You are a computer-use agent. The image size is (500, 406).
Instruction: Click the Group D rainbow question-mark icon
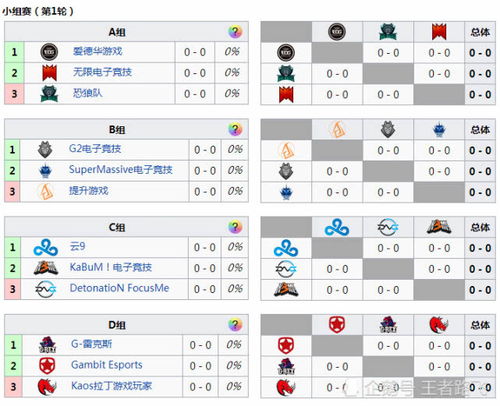point(235,325)
